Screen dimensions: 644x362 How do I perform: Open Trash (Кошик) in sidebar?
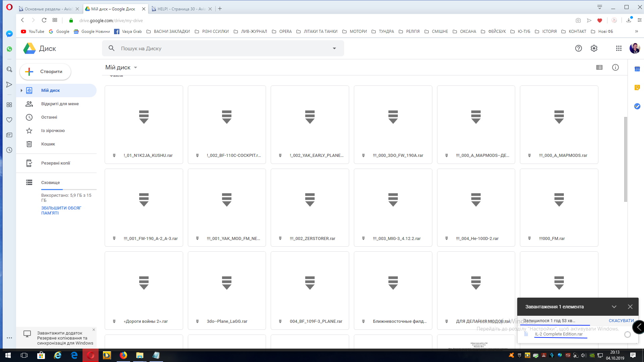[48, 144]
